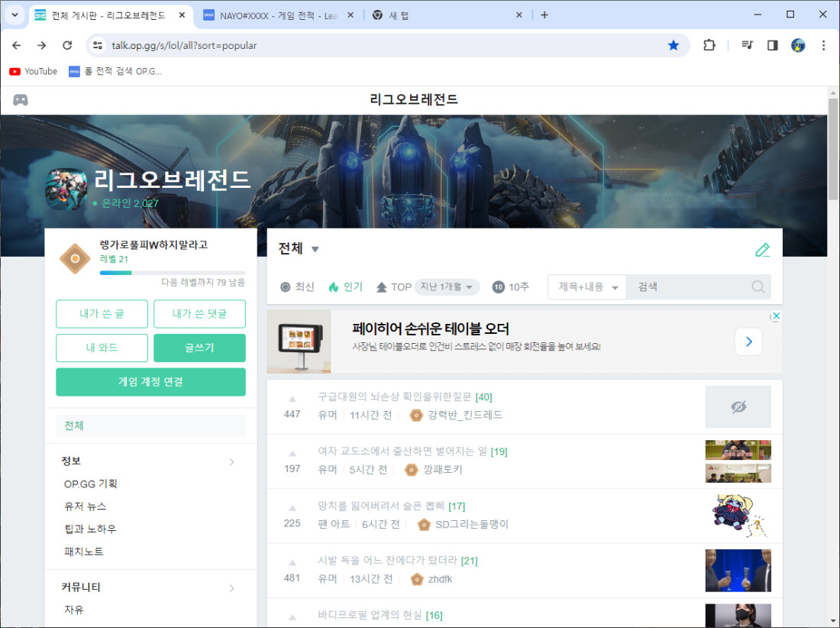840x628 pixels.
Task: Go back to the previous page
Action: (x=17, y=46)
